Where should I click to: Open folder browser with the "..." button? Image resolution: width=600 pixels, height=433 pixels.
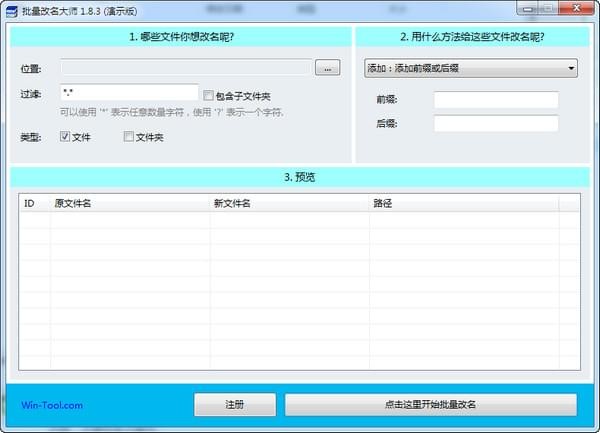click(327, 68)
